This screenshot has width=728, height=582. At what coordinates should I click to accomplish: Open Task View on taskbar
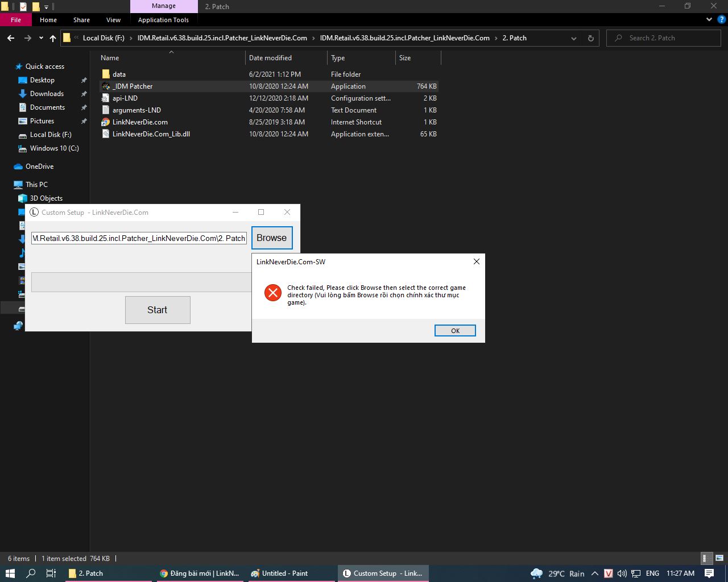(51, 573)
